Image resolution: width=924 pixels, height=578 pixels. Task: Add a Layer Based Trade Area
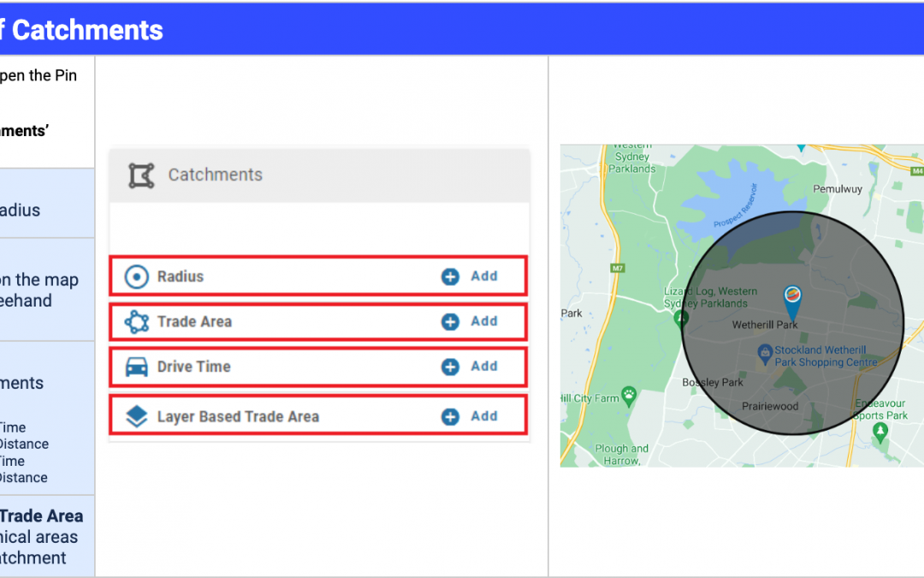click(483, 416)
